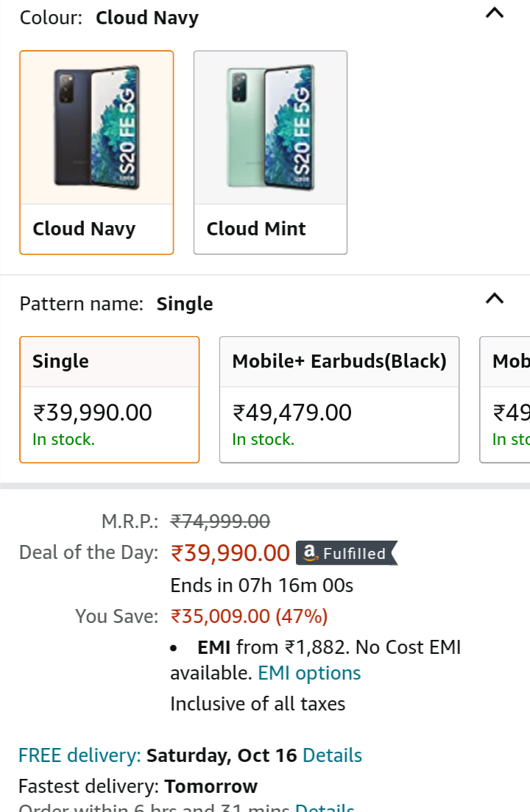The image size is (530, 812).
Task: Open Details link beside Saturday, Oct 16
Action: pyautogui.click(x=332, y=755)
